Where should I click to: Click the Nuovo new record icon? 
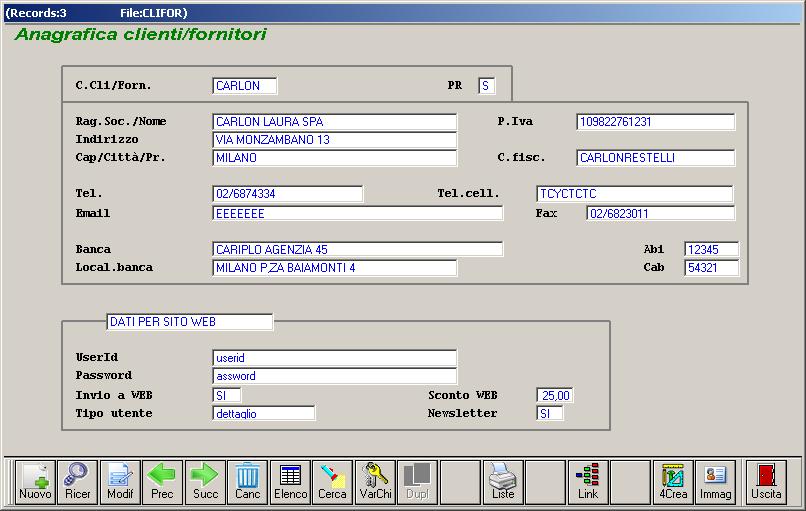(x=35, y=482)
